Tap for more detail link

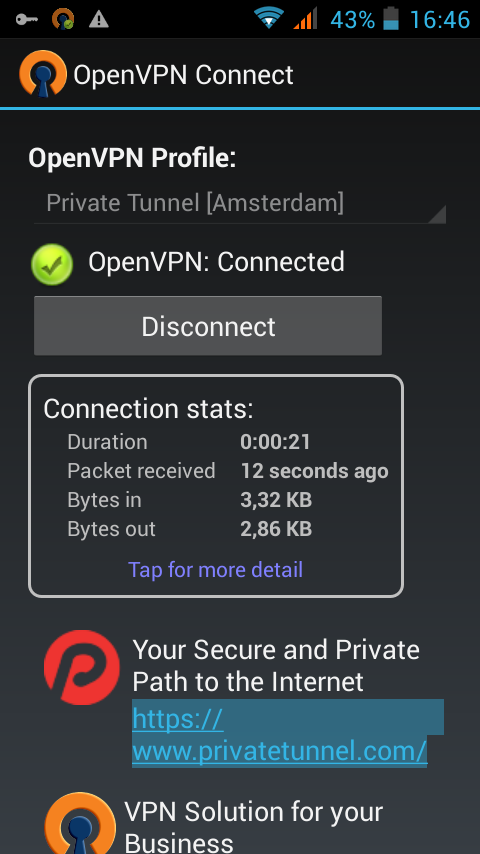click(x=215, y=570)
